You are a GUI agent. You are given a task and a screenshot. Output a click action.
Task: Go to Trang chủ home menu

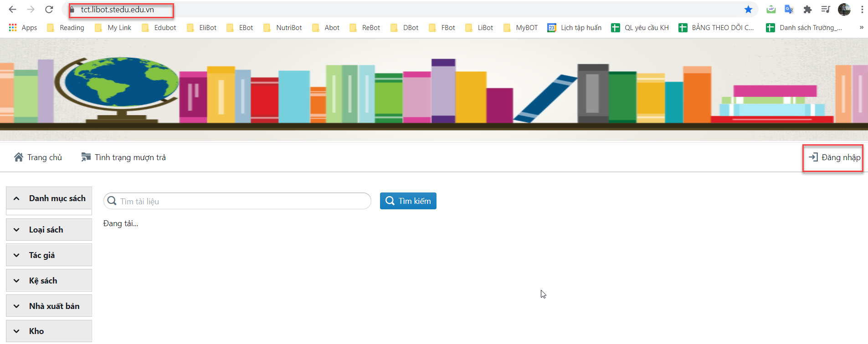pos(38,157)
